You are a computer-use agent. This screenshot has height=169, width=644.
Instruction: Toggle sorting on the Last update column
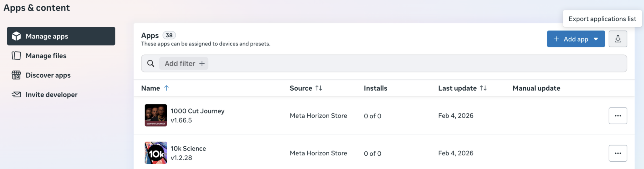point(483,88)
